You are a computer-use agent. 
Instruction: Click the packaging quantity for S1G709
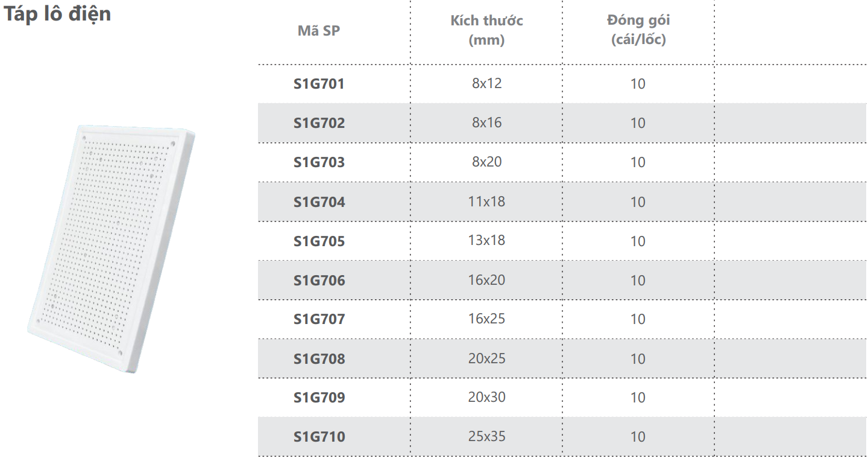click(638, 398)
